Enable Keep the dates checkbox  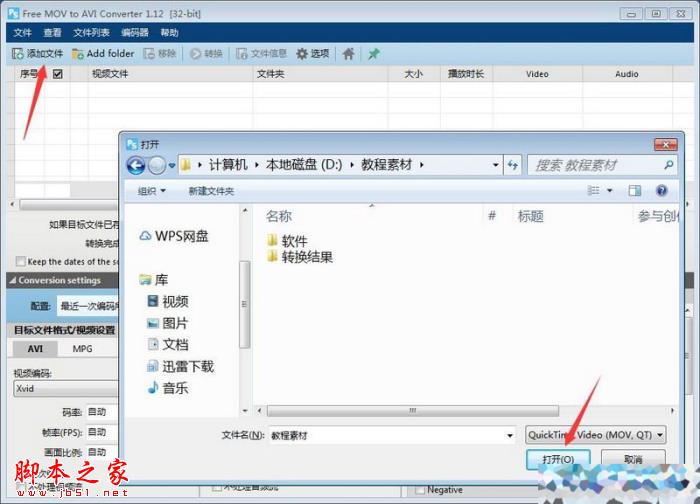point(20,261)
